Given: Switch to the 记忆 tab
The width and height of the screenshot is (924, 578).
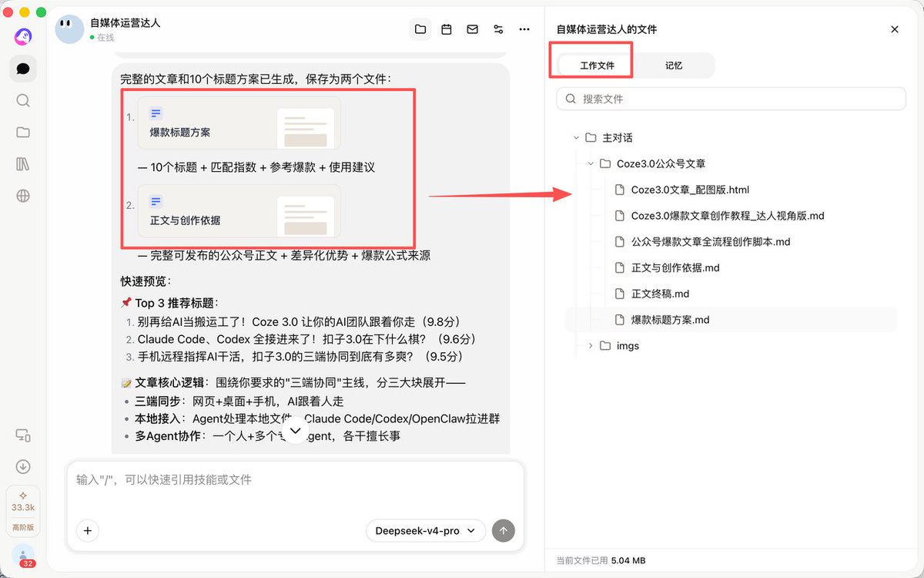Looking at the screenshot, I should click(x=674, y=66).
